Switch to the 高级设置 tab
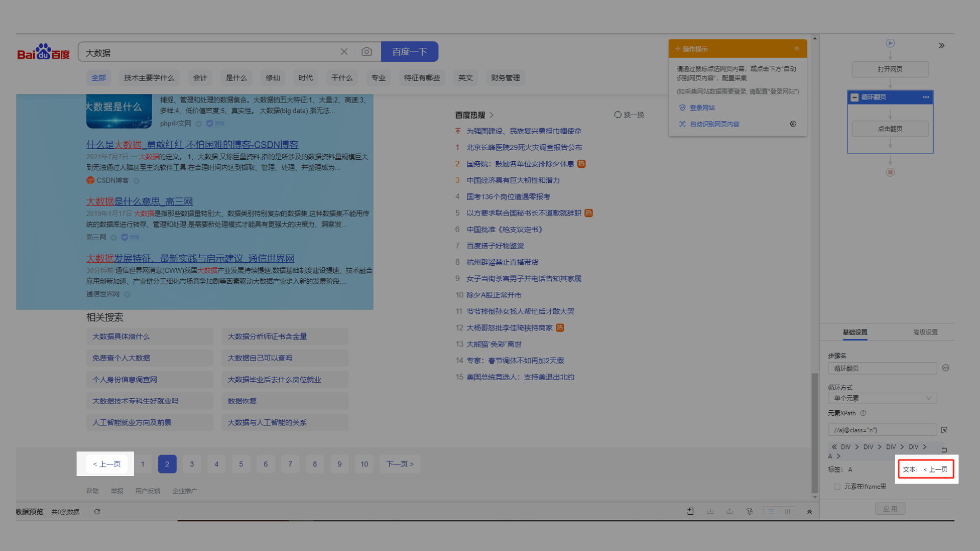980x551 pixels. tap(925, 332)
